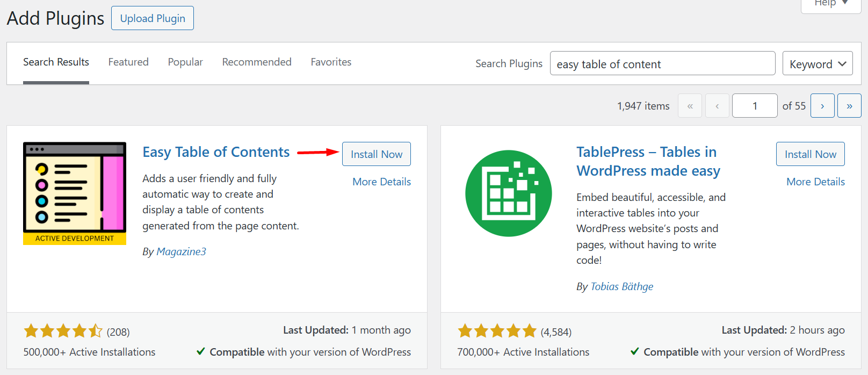This screenshot has height=375, width=868.
Task: Click "Last Updated: 2 hours ago" text
Action: tap(783, 330)
